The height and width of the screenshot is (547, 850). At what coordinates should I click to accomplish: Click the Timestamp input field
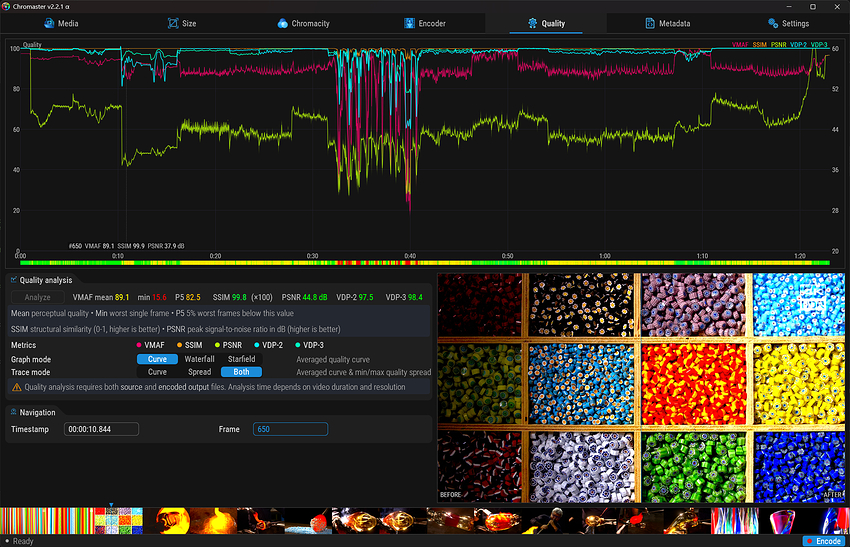coord(101,429)
